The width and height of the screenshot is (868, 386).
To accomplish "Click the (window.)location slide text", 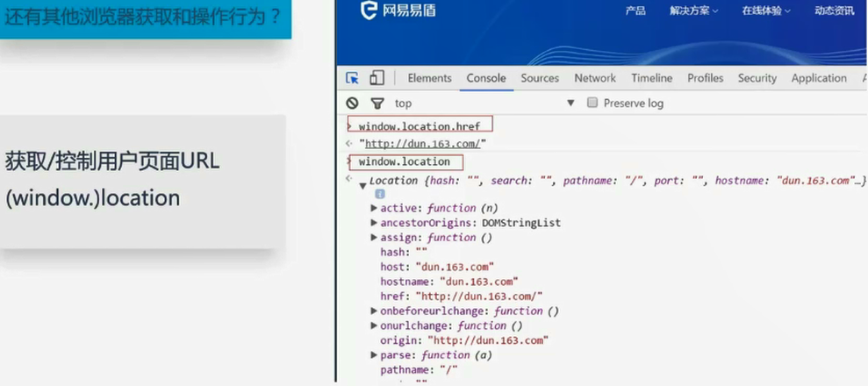I will click(92, 198).
